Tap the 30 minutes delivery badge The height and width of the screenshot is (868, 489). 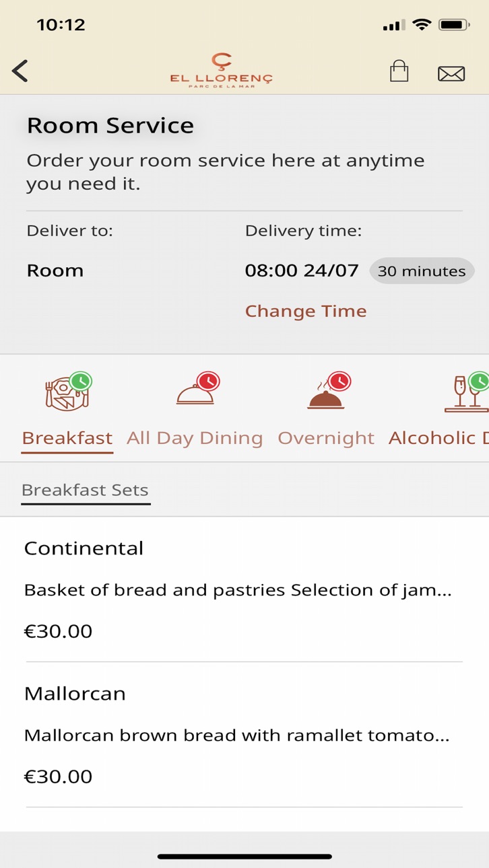coord(422,271)
